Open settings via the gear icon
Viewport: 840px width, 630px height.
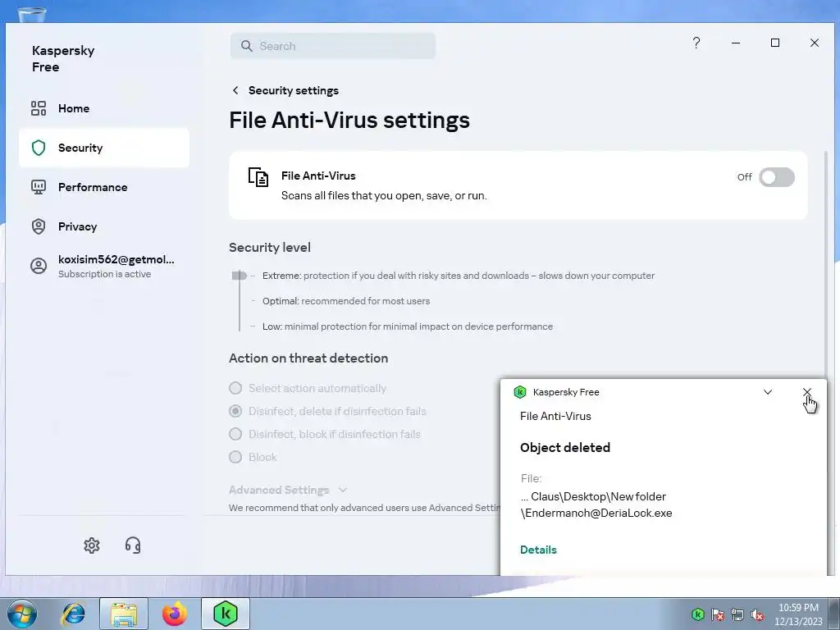tap(92, 546)
